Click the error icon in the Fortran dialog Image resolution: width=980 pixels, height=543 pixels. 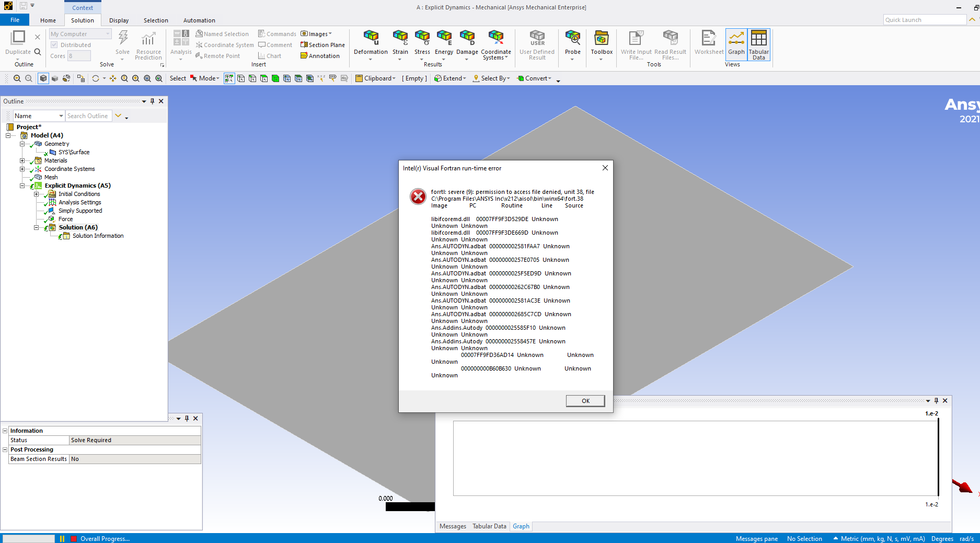418,197
